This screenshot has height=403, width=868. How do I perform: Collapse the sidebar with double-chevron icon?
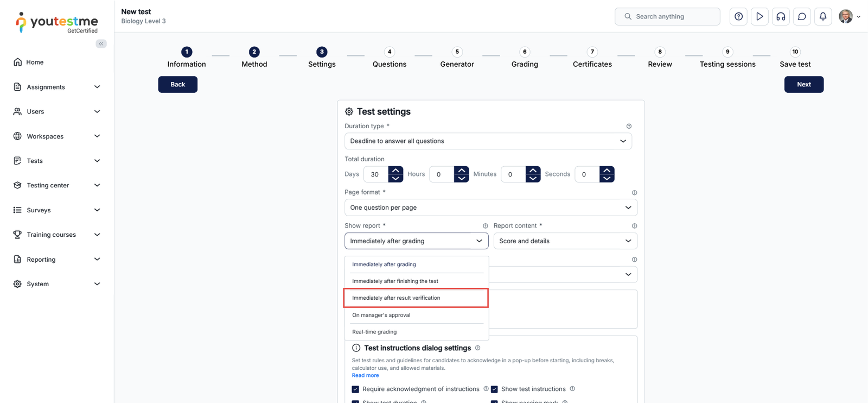point(101,43)
